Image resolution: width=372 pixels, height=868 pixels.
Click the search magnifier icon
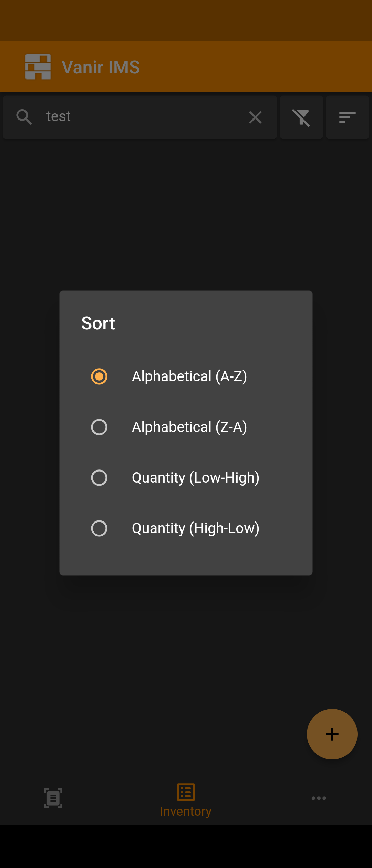pos(24,117)
